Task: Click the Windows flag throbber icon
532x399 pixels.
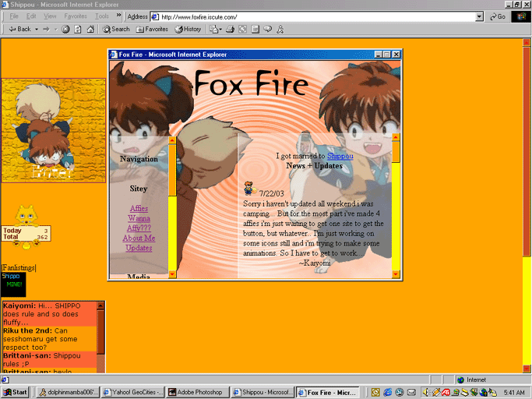Action: (521, 16)
